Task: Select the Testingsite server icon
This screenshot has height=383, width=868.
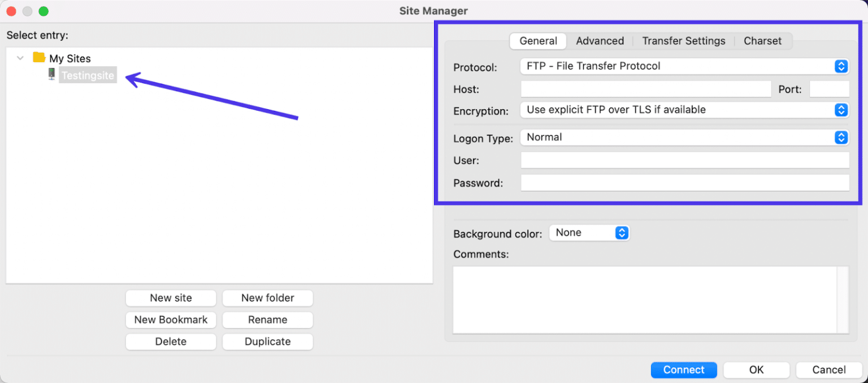Action: [x=51, y=75]
